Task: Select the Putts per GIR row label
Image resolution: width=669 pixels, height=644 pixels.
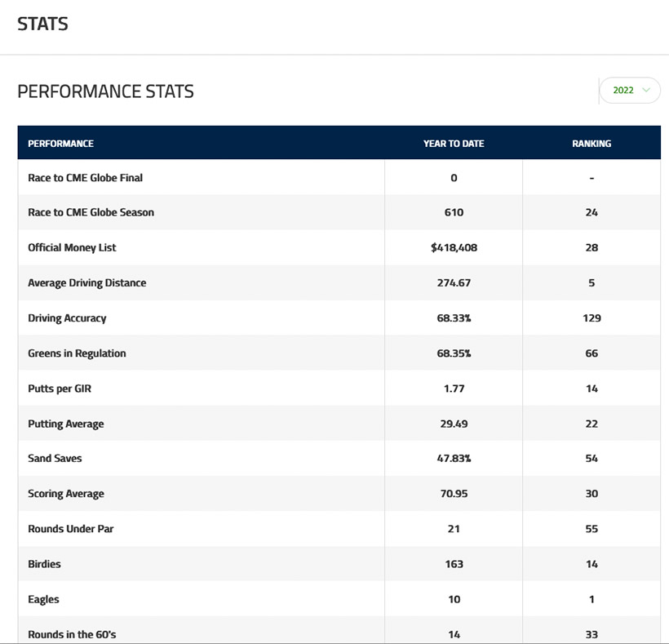Action: (60, 389)
